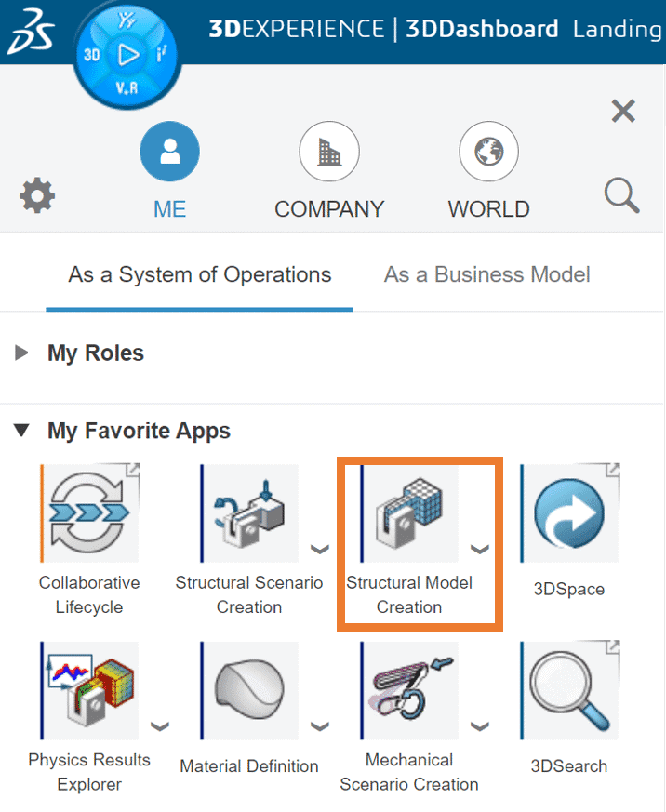Image resolution: width=666 pixels, height=812 pixels.
Task: Open the compass play button center
Action: (127, 55)
